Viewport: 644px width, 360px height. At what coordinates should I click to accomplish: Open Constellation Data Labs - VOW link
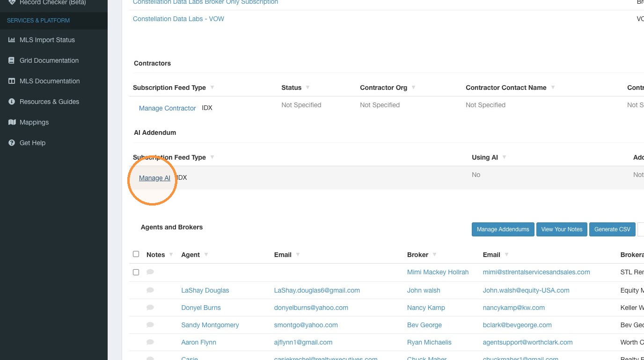[178, 19]
